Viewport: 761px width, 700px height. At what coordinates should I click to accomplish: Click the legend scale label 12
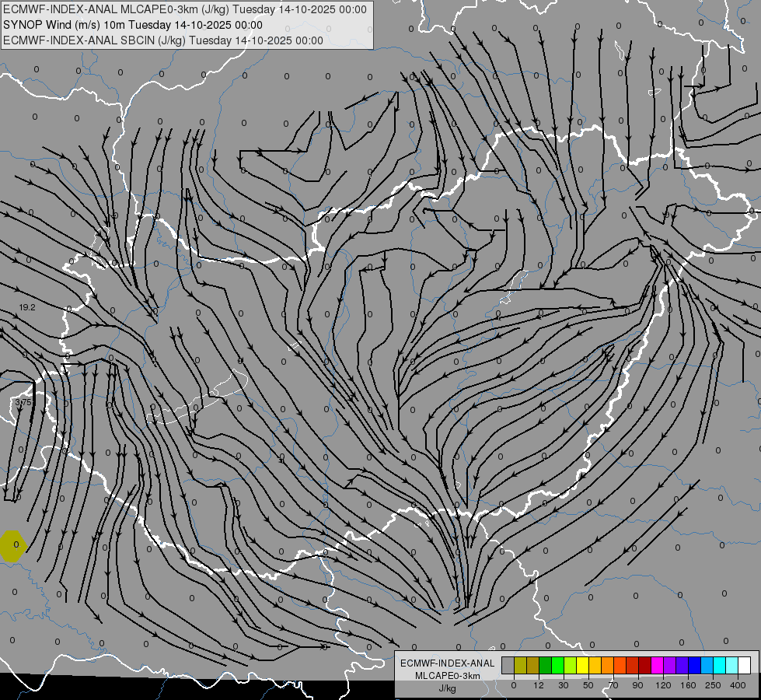click(539, 685)
